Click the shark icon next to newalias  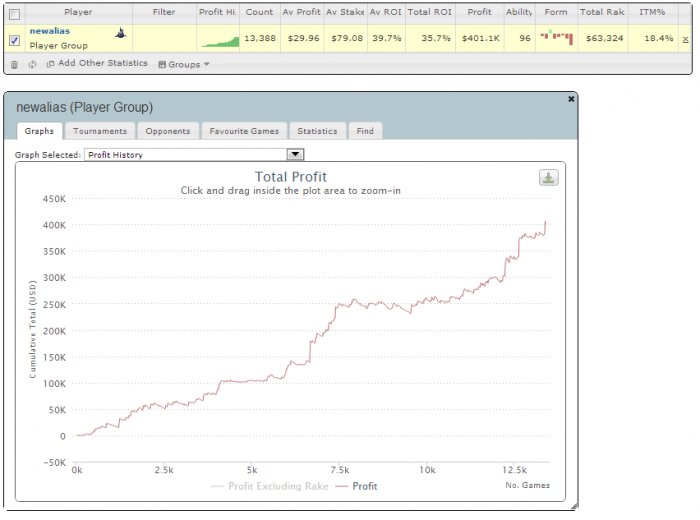pos(121,33)
